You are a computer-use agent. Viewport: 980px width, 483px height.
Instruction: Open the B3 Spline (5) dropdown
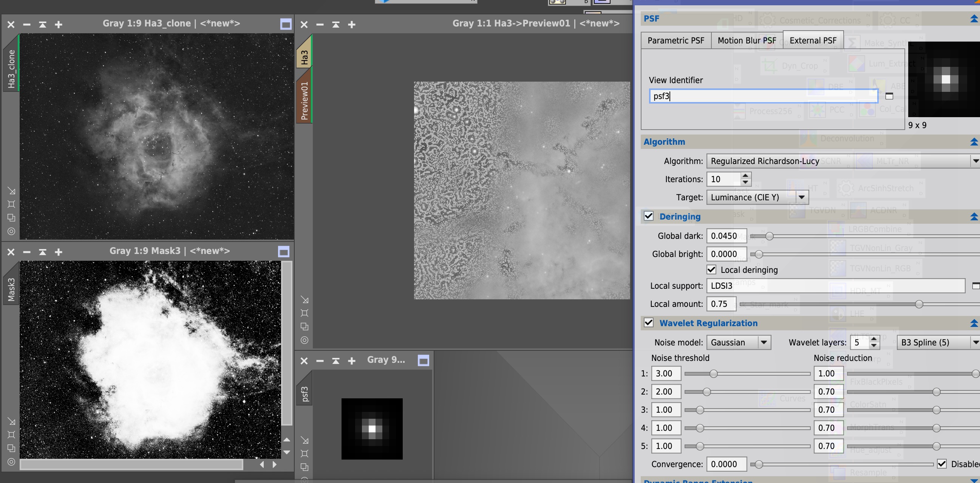coord(938,342)
